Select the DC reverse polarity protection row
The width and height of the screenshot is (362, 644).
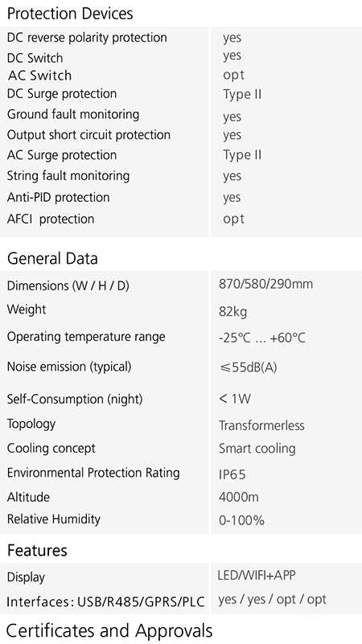181,37
